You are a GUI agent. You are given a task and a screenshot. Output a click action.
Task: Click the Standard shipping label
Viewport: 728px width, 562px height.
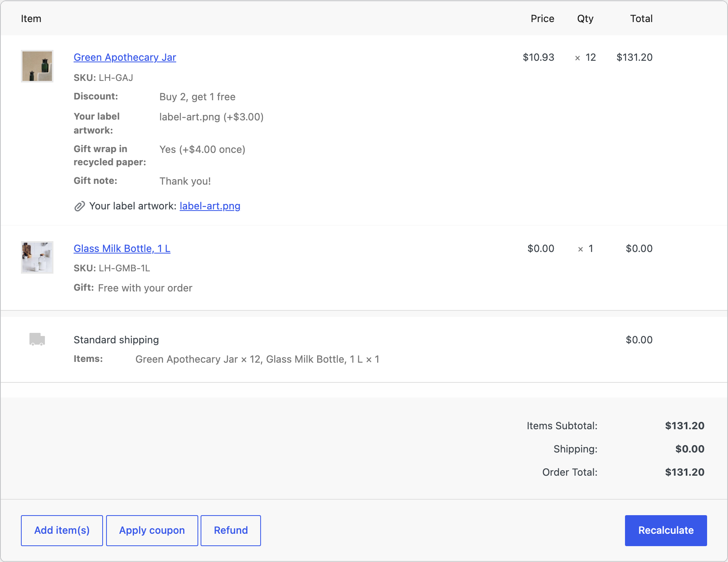click(116, 340)
